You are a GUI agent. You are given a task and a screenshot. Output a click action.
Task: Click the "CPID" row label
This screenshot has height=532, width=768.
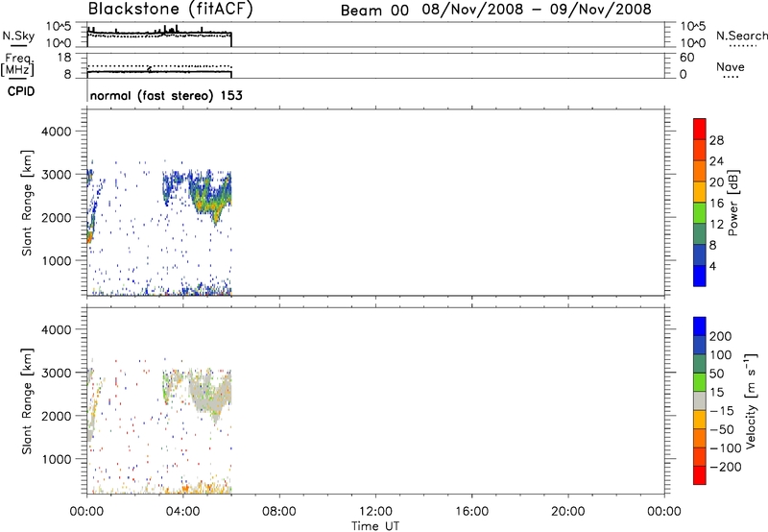click(21, 91)
